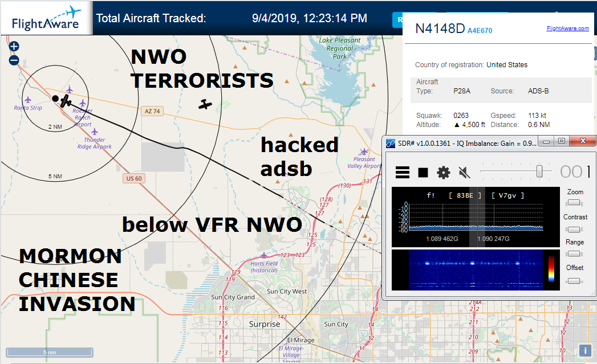
Task: Click the AZ 74 highway label
Action: click(152, 111)
